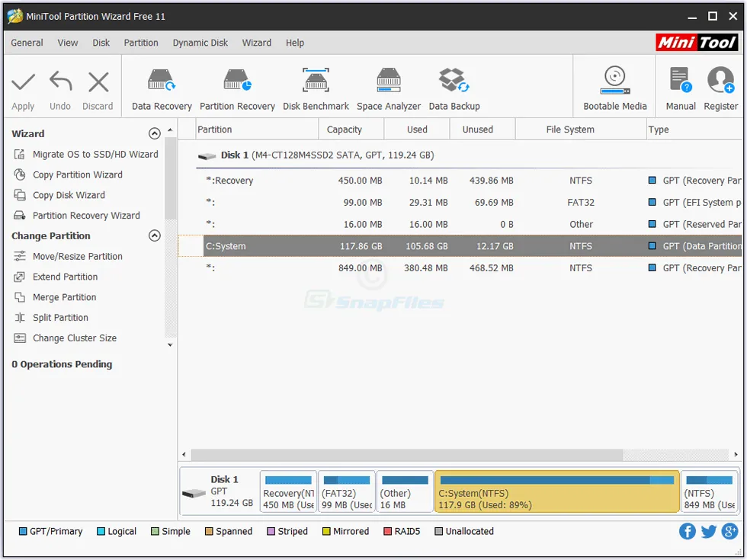Click the Logical legend swatch
The height and width of the screenshot is (560, 747).
click(101, 532)
